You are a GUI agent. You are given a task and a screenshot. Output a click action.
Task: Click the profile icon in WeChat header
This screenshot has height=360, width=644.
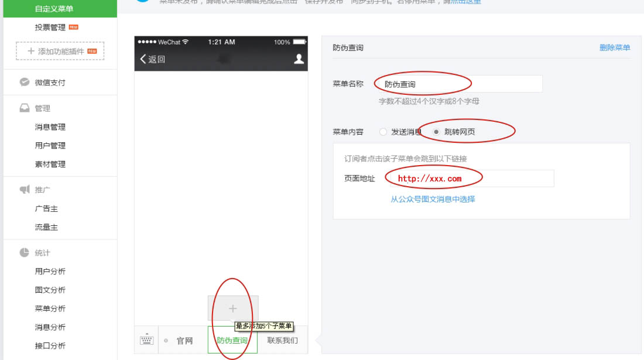[299, 59]
